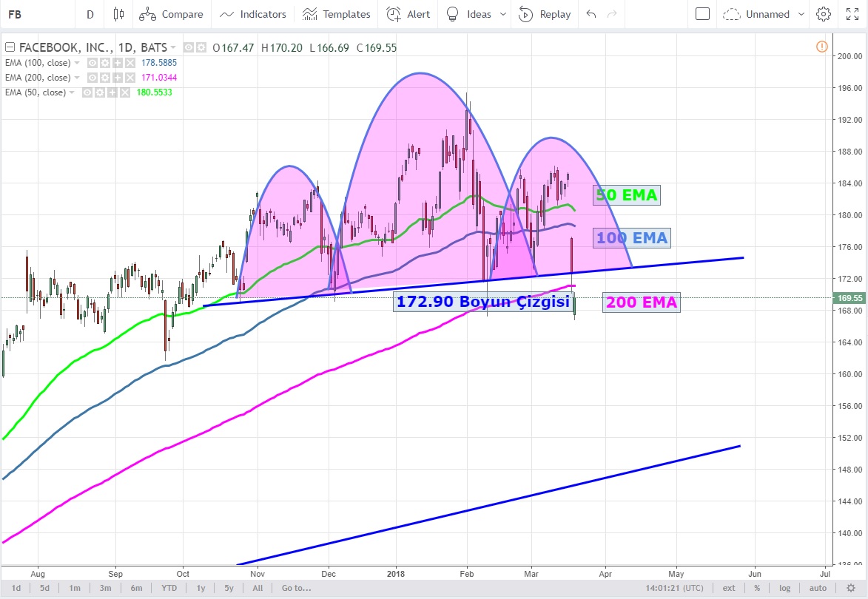This screenshot has width=868, height=599.
Task: Open the Indicators dialog
Action: (x=252, y=14)
